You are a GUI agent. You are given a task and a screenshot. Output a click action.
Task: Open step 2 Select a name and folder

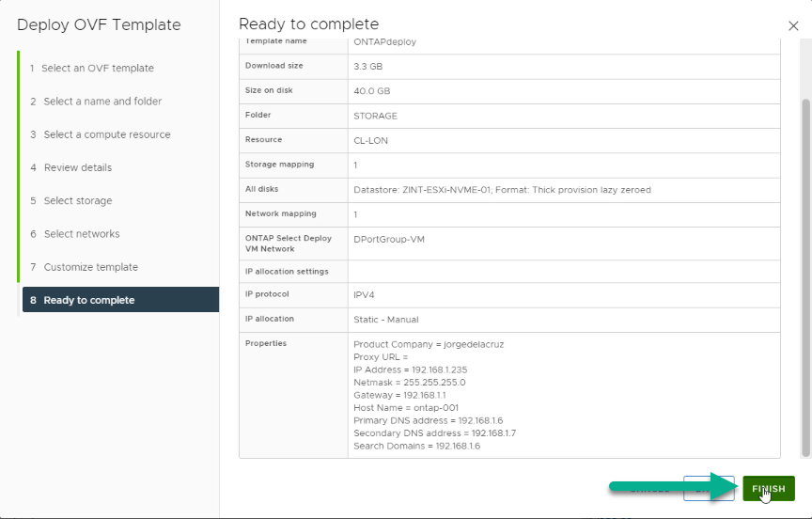coord(96,101)
